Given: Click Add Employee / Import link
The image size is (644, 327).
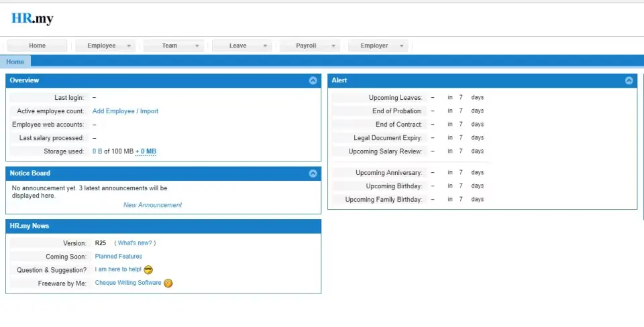Looking at the screenshot, I should [125, 111].
